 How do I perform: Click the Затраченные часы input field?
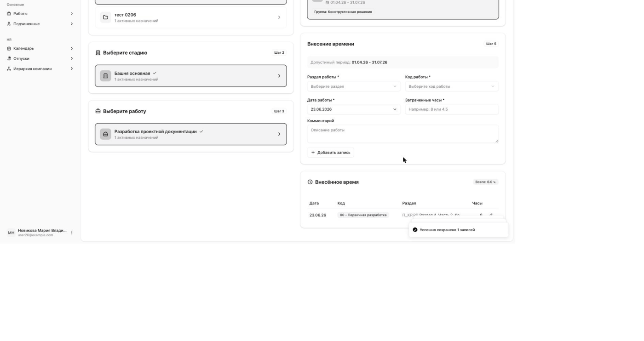(452, 109)
